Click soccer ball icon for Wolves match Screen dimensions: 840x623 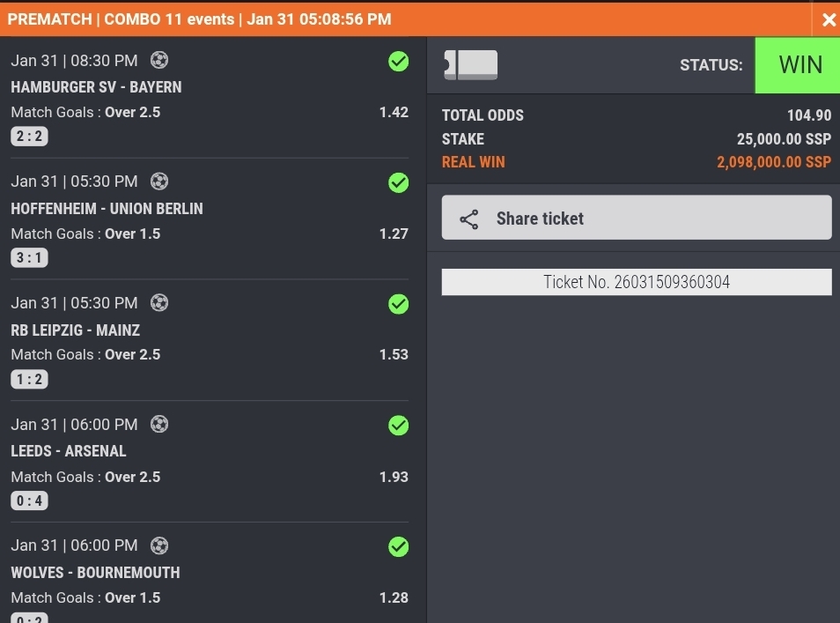pyautogui.click(x=159, y=545)
